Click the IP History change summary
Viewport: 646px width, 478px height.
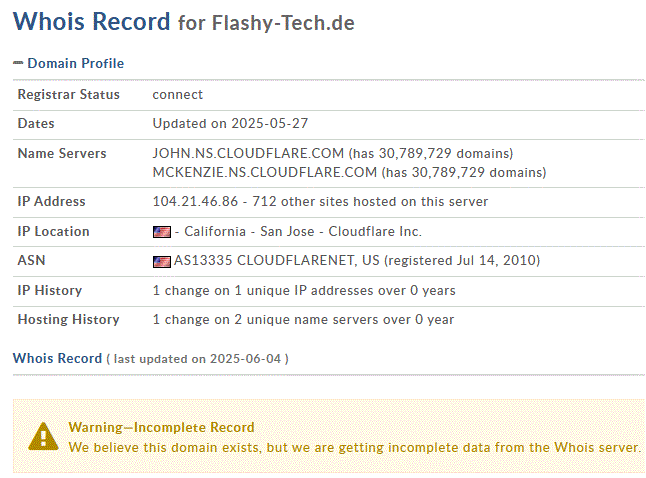click(x=304, y=290)
